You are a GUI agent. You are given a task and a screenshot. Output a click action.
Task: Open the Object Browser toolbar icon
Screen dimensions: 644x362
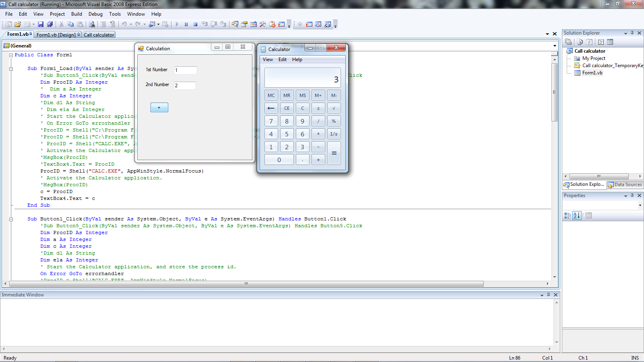(x=254, y=25)
